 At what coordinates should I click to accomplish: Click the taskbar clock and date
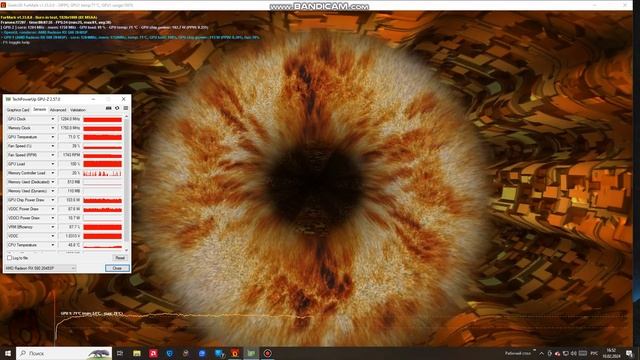click(x=611, y=353)
